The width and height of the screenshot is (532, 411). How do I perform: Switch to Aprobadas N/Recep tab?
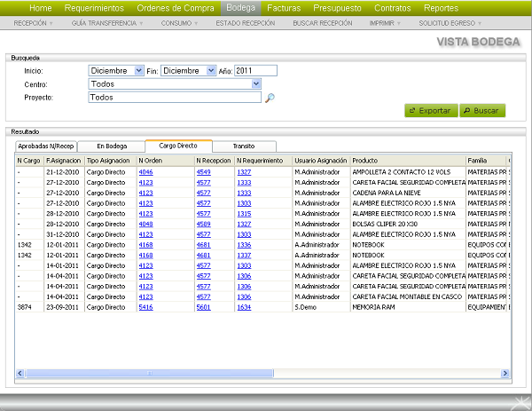(x=46, y=146)
